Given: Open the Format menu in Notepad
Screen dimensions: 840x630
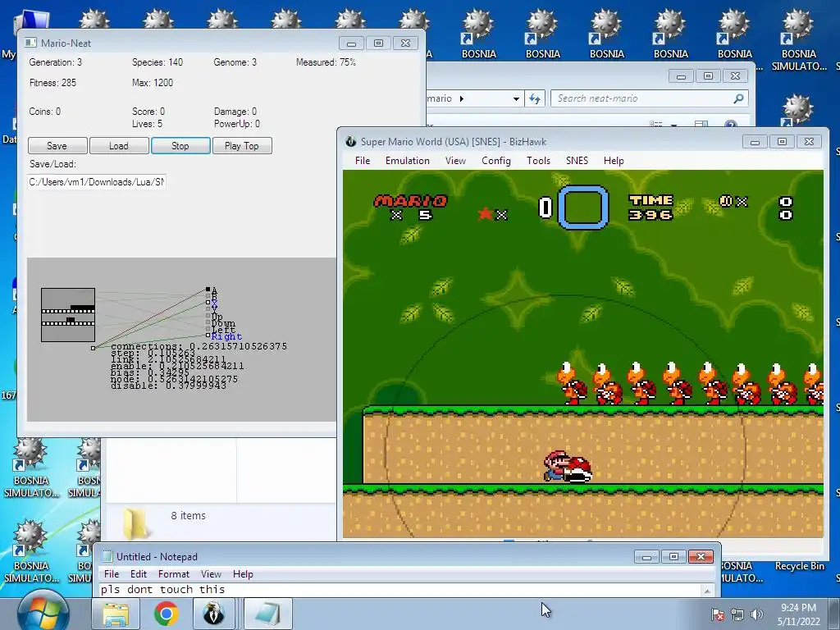Looking at the screenshot, I should point(174,573).
